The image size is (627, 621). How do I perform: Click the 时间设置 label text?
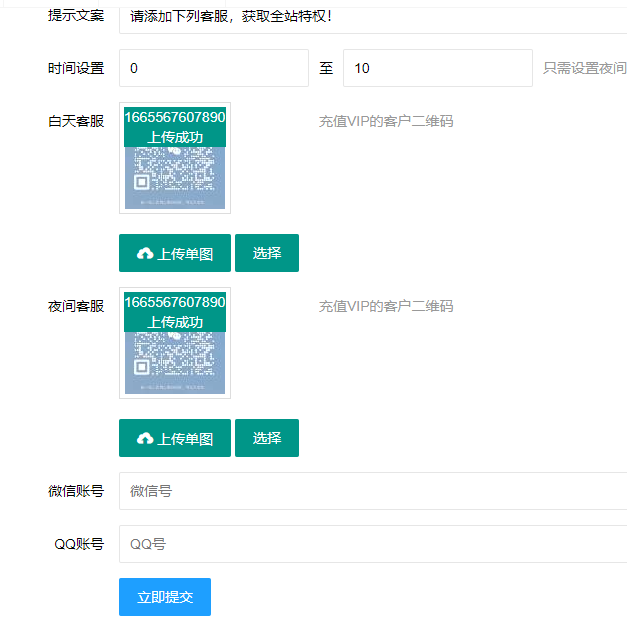[x=76, y=68]
